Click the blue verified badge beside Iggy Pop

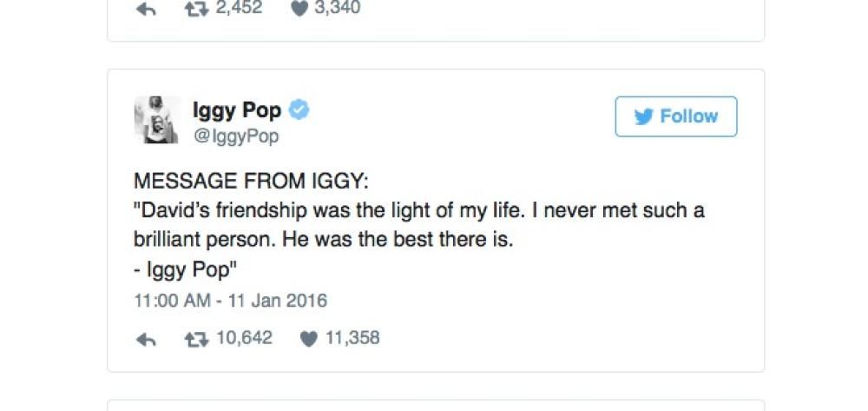(x=300, y=110)
